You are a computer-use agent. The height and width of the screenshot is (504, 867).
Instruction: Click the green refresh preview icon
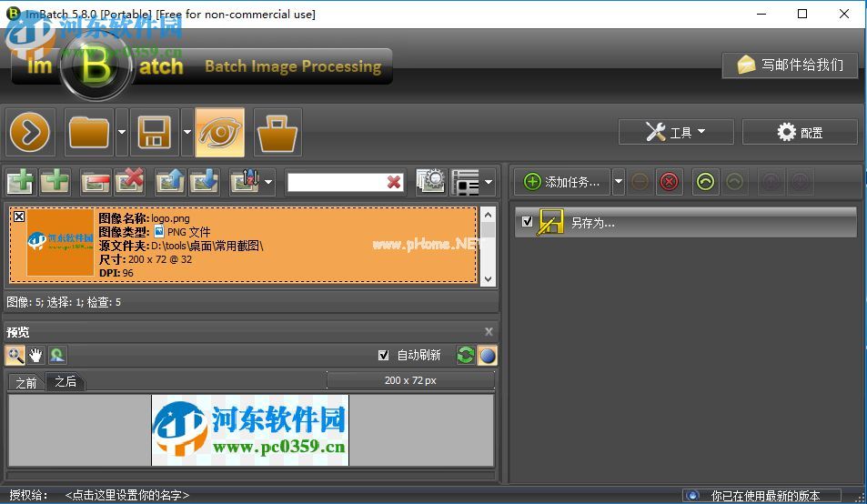coord(465,356)
